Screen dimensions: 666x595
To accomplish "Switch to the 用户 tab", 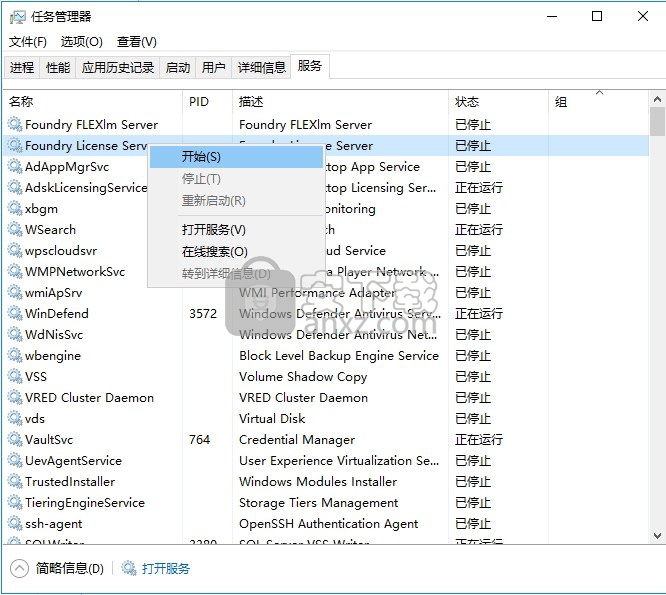I will 213,68.
